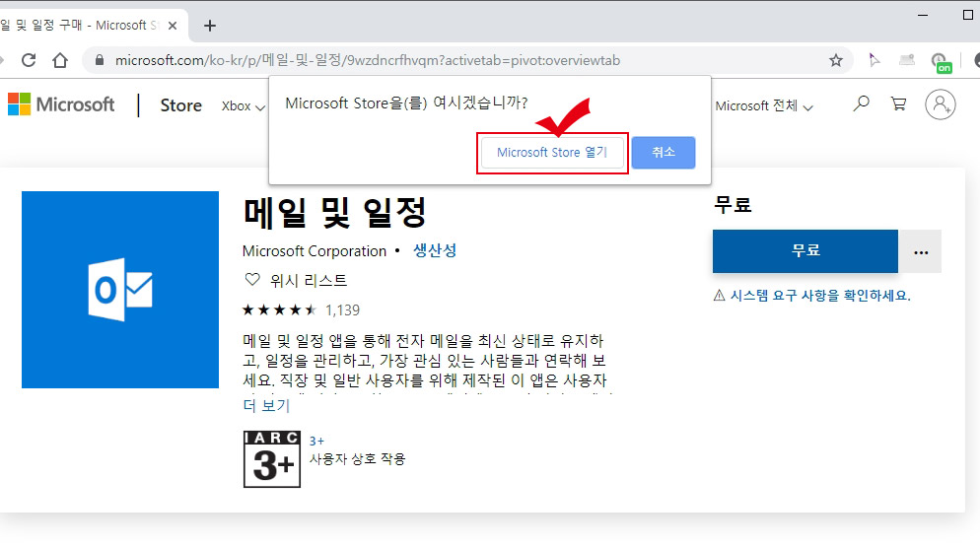Click the 메일 및 일정 app title
The image size is (980, 548).
coord(334,213)
